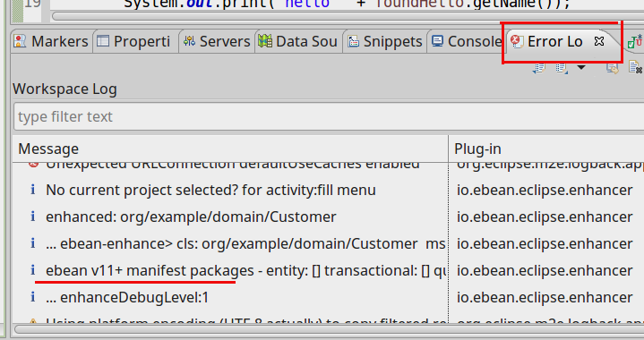Click info icon of 'enhanced: org/example/domain/Customer' row

click(33, 217)
